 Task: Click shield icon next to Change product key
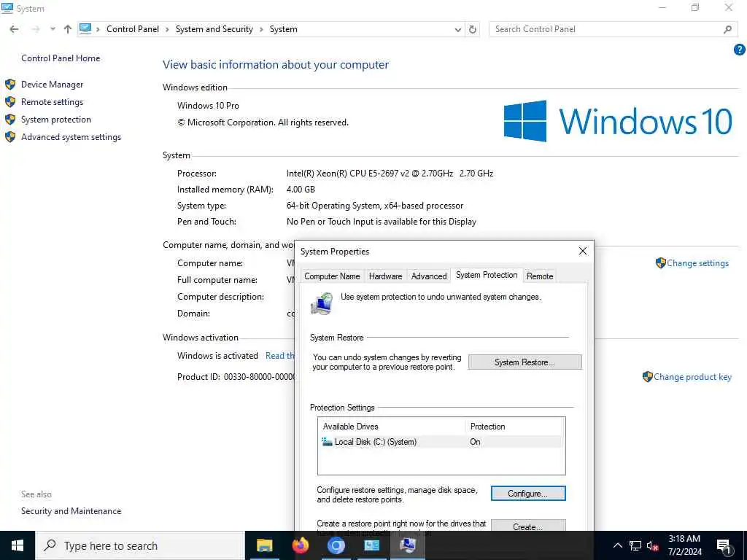(648, 377)
